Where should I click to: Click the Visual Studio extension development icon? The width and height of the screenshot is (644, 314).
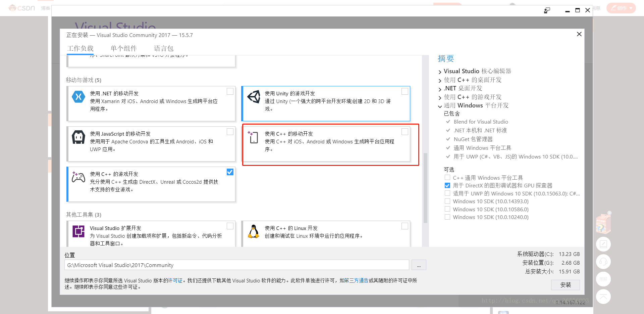click(78, 231)
